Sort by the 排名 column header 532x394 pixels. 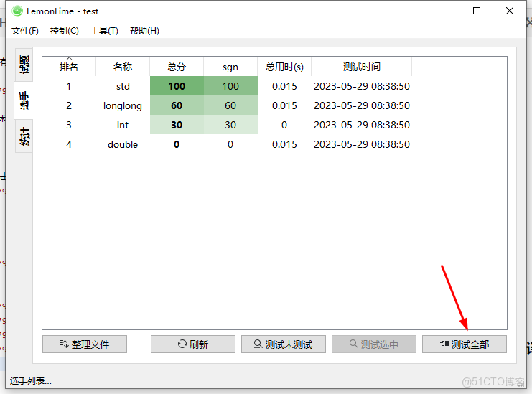[69, 67]
